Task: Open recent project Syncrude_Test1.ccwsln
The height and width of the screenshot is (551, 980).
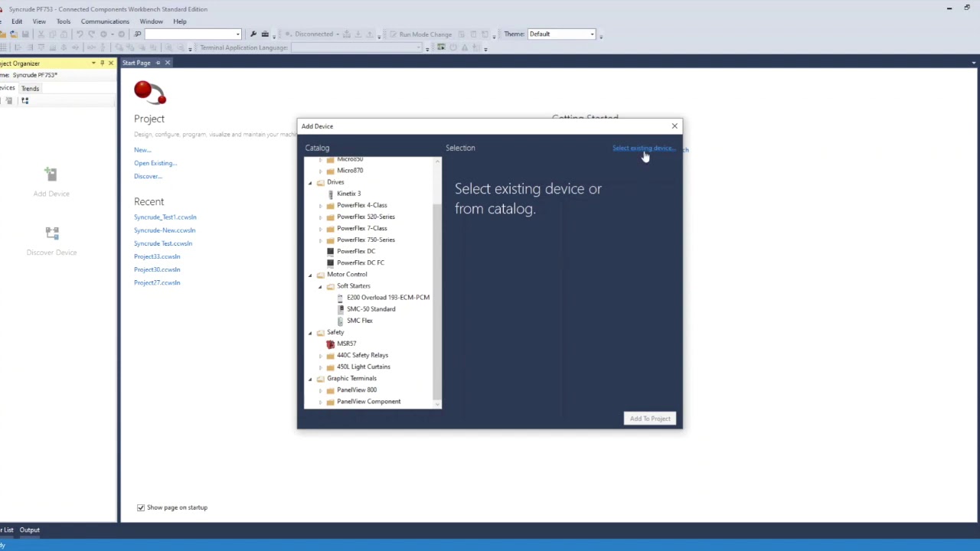Action: click(165, 217)
